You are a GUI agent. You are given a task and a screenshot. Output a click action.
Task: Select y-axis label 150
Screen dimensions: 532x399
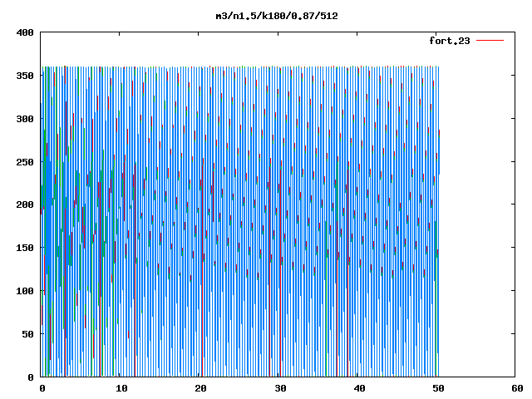tap(25, 248)
